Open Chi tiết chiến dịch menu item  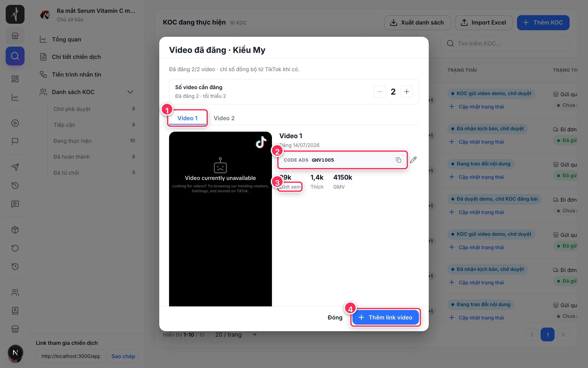click(x=87, y=57)
